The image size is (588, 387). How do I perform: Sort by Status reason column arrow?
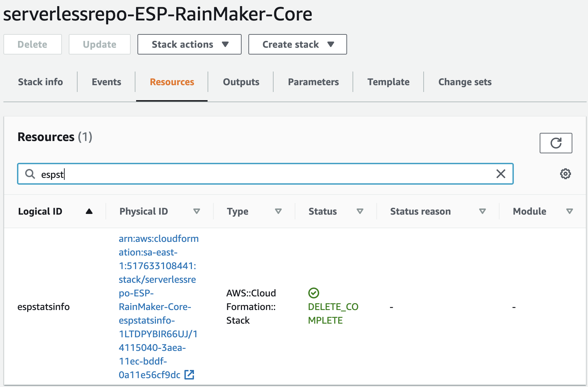(482, 211)
